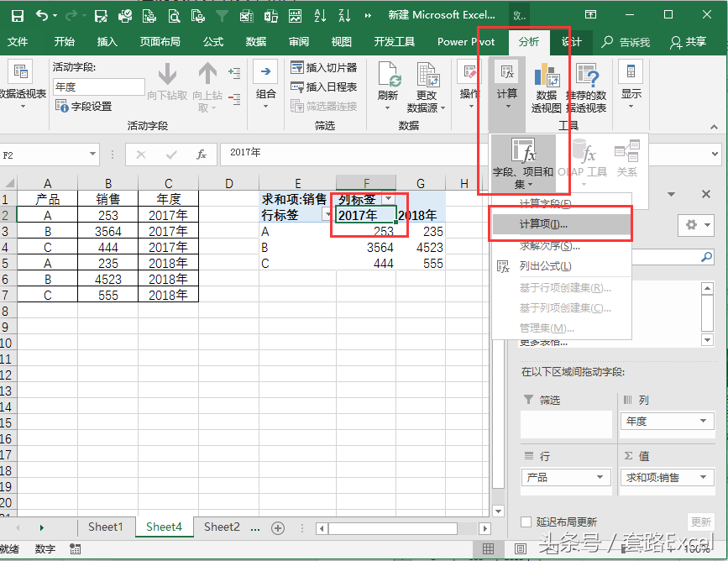The height and width of the screenshot is (561, 728).
Task: Open the 视图 tab
Action: [x=341, y=42]
